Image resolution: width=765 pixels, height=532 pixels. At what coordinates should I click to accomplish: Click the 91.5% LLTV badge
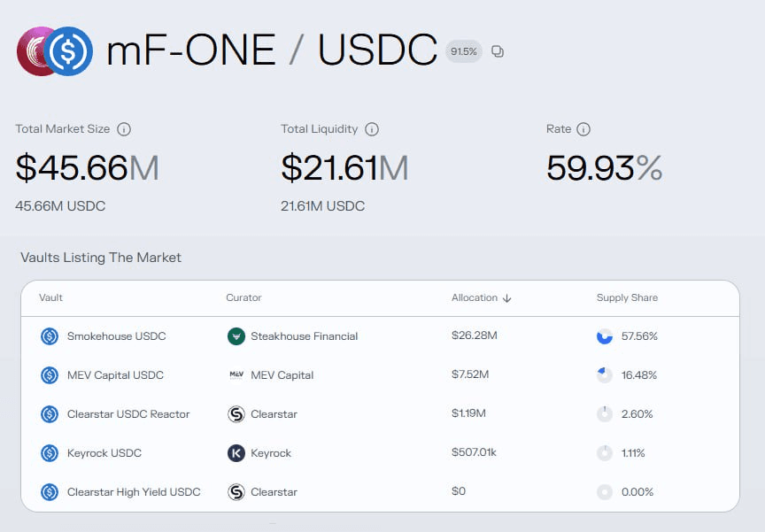[463, 51]
